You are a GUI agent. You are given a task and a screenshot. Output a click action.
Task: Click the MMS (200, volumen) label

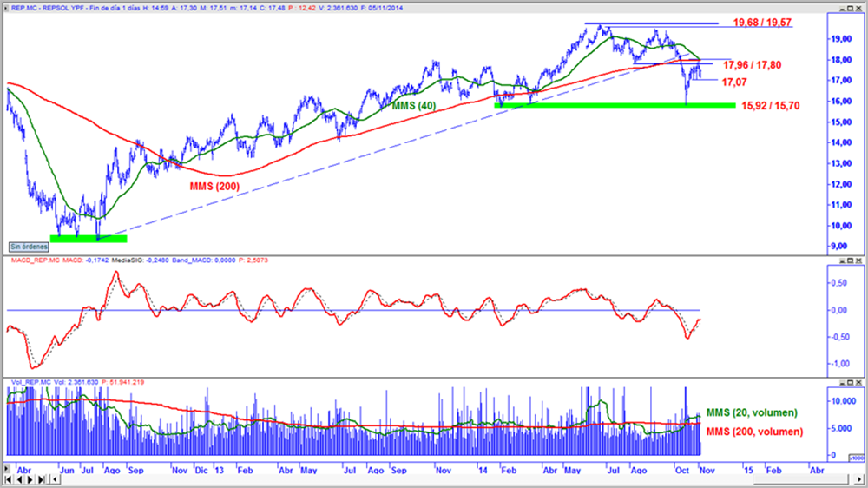[754, 432]
